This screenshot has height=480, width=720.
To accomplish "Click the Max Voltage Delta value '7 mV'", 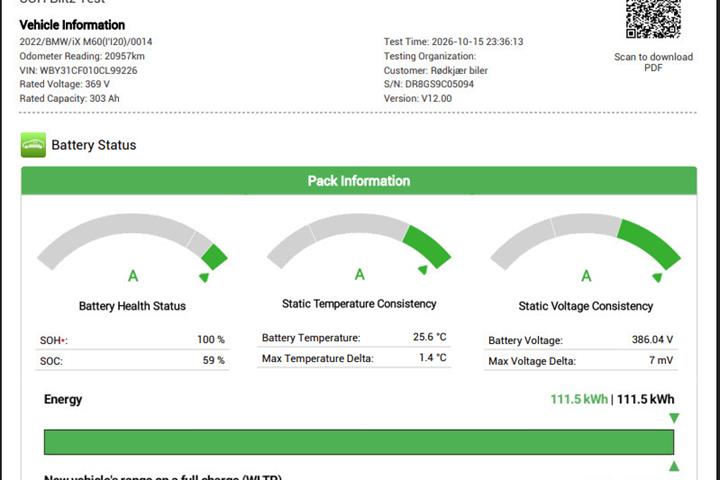I will coord(661,360).
